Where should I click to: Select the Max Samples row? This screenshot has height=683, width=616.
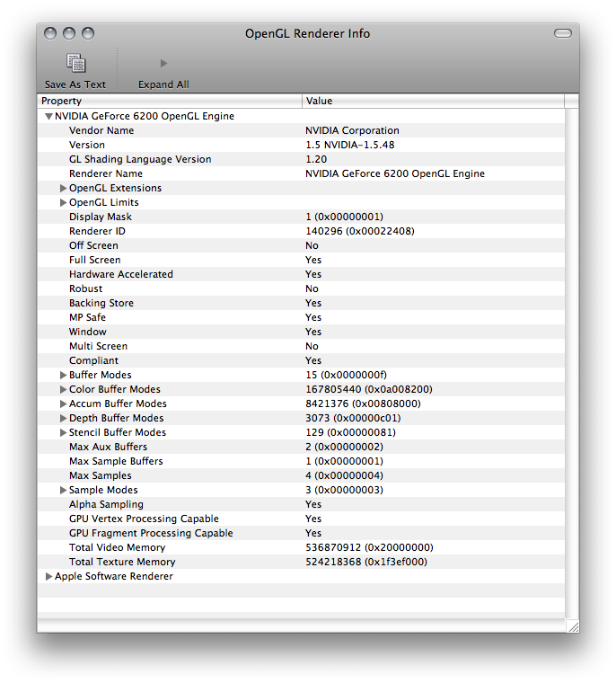pyautogui.click(x=301, y=475)
